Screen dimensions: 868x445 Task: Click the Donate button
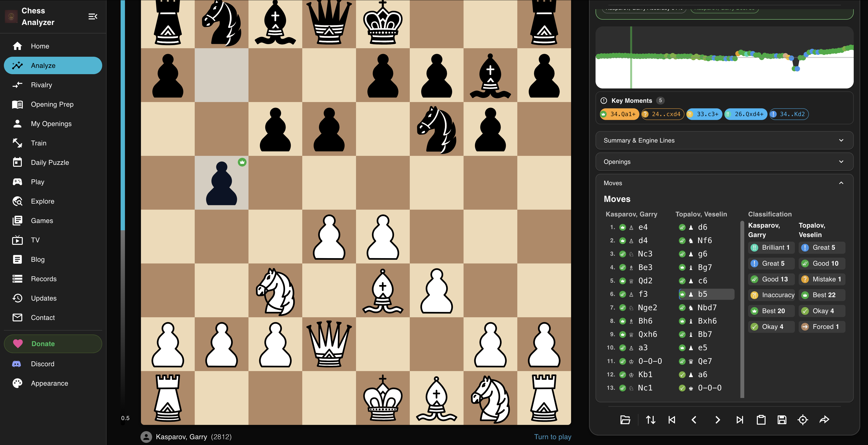(x=53, y=343)
